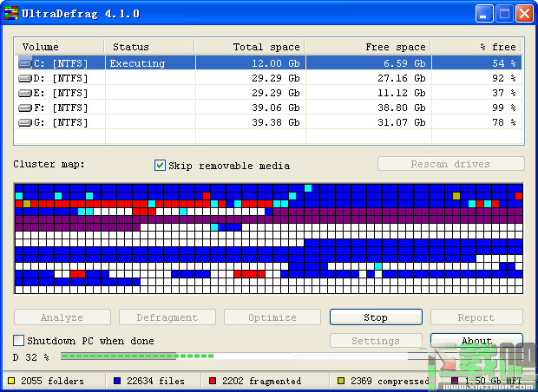Enable Shutdown PC when done checkbox

pyautogui.click(x=18, y=341)
